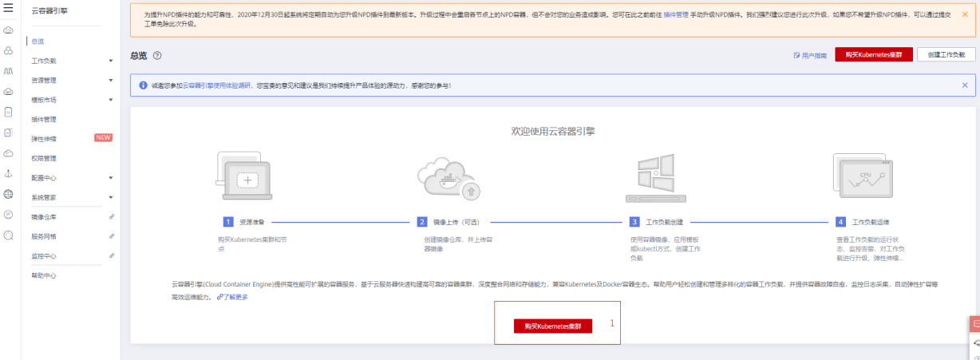Expand the 模板市场 menu arrow
Screen dimensions: 980x360
pos(110,100)
